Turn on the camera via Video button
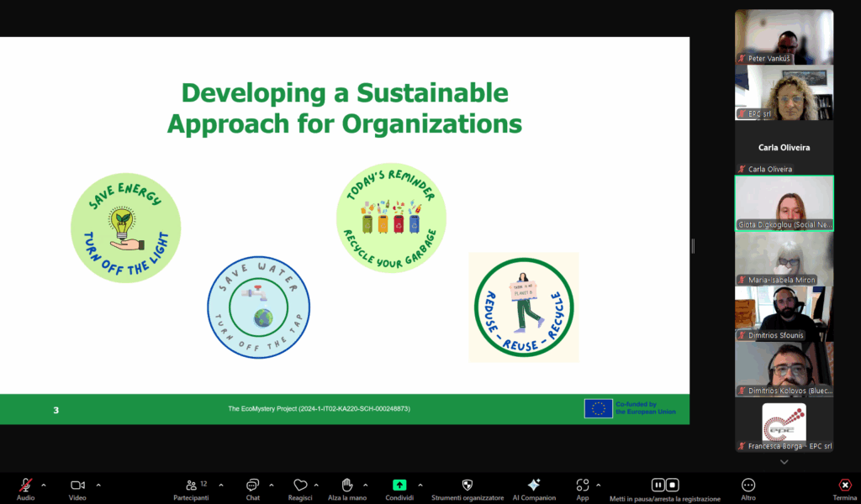 coord(77,486)
